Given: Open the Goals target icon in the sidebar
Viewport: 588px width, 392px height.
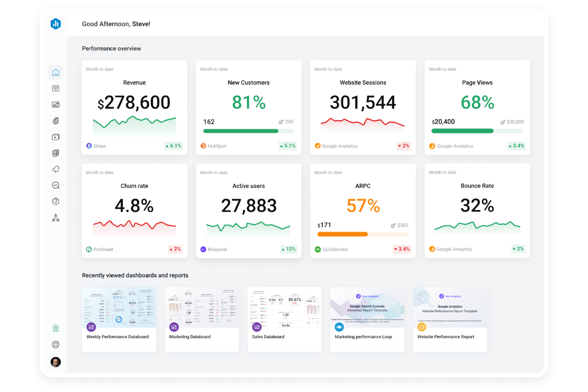Looking at the screenshot, I should point(56,121).
